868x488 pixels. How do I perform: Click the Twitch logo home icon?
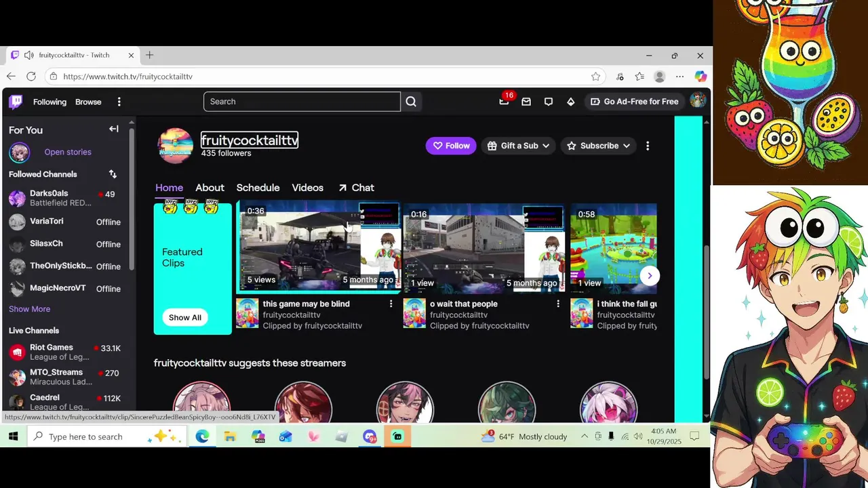[16, 102]
